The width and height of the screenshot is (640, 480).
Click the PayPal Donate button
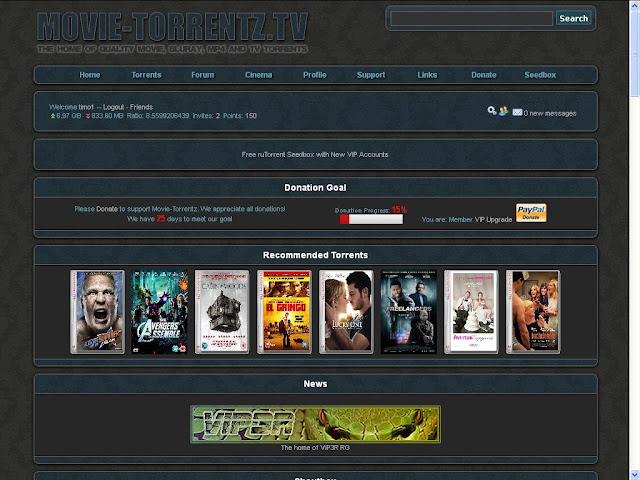[x=531, y=213]
